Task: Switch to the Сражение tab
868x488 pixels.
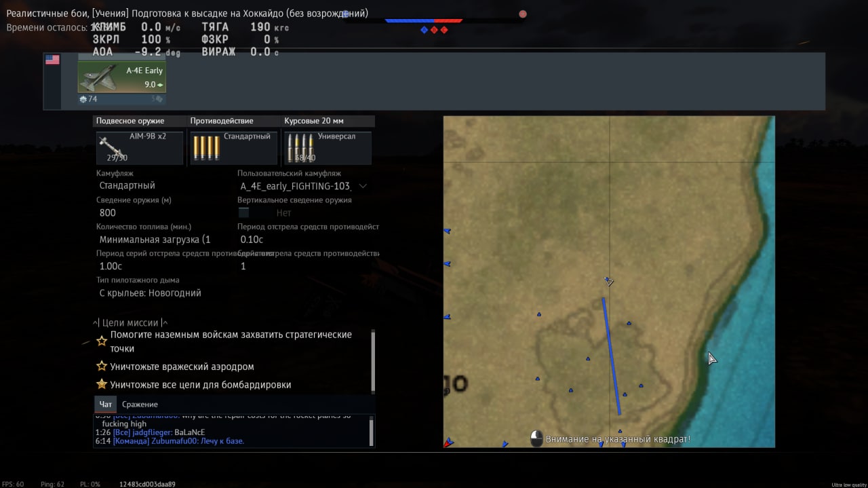Action: pyautogui.click(x=140, y=405)
